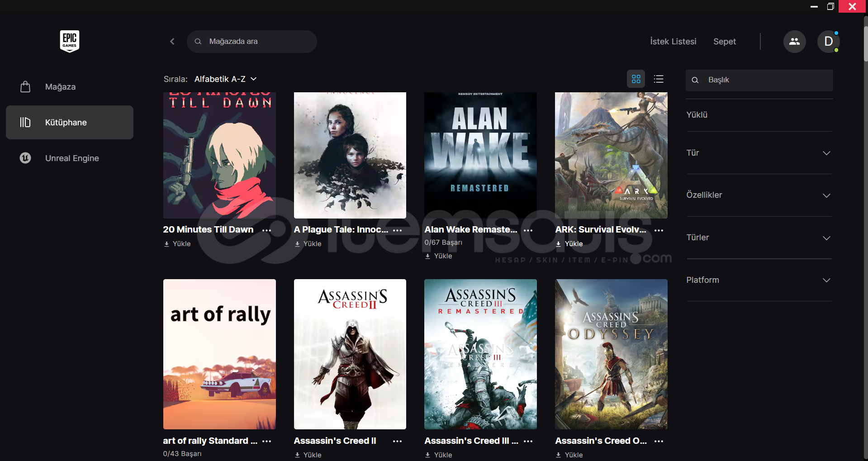Click the Unreal Engine logo icon
Viewport: 868px width, 461px height.
coord(25,158)
